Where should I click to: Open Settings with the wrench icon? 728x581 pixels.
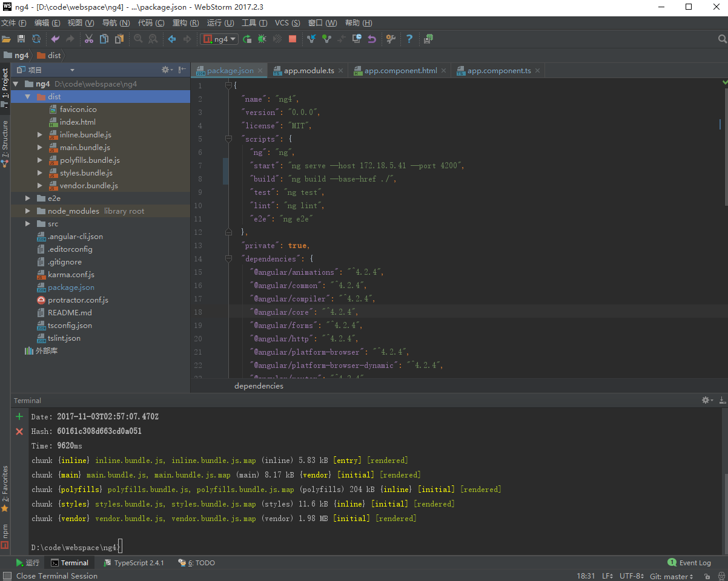click(391, 39)
